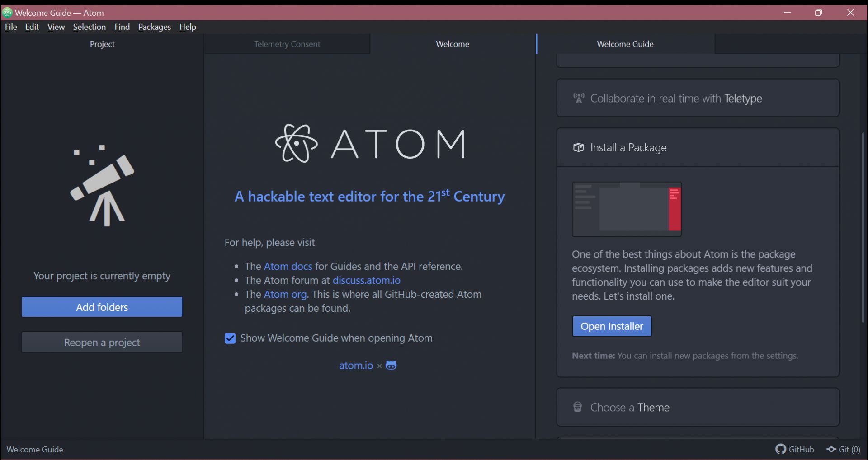
Task: Click 'Your project is currently empty' text
Action: (102, 276)
